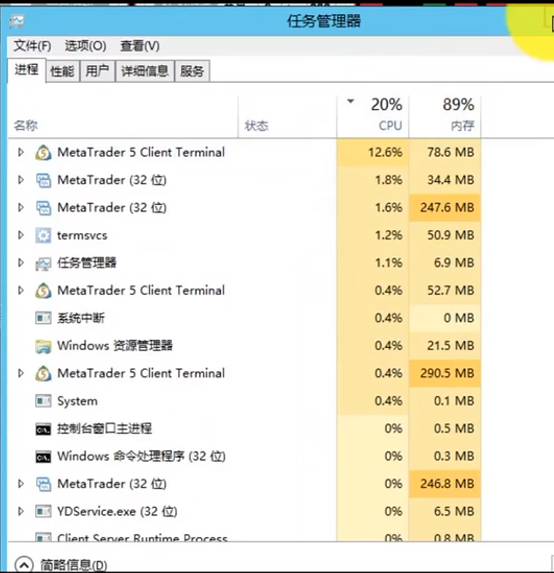
Task: Click icon of MetaTrader 5 Client Terminal using 52.7 MB
Action: point(43,291)
